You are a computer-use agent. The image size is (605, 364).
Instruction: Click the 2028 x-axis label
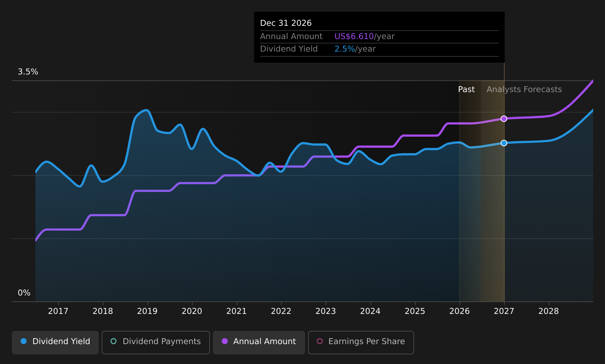[x=549, y=311]
